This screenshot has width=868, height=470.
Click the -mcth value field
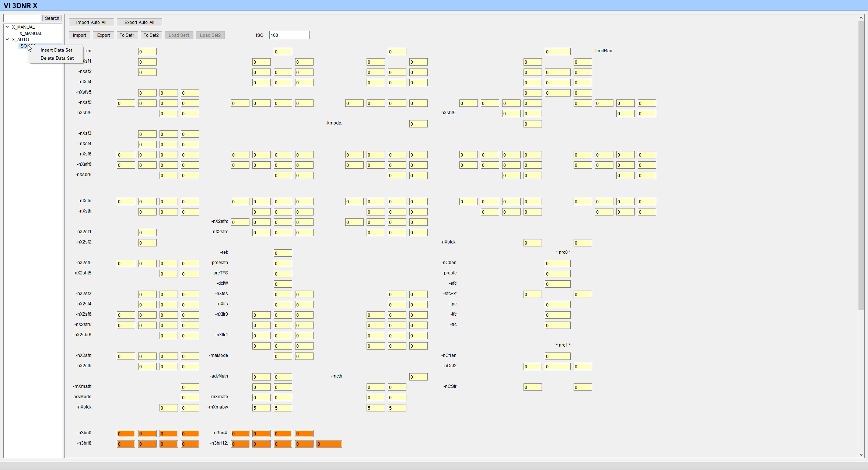(x=418, y=377)
